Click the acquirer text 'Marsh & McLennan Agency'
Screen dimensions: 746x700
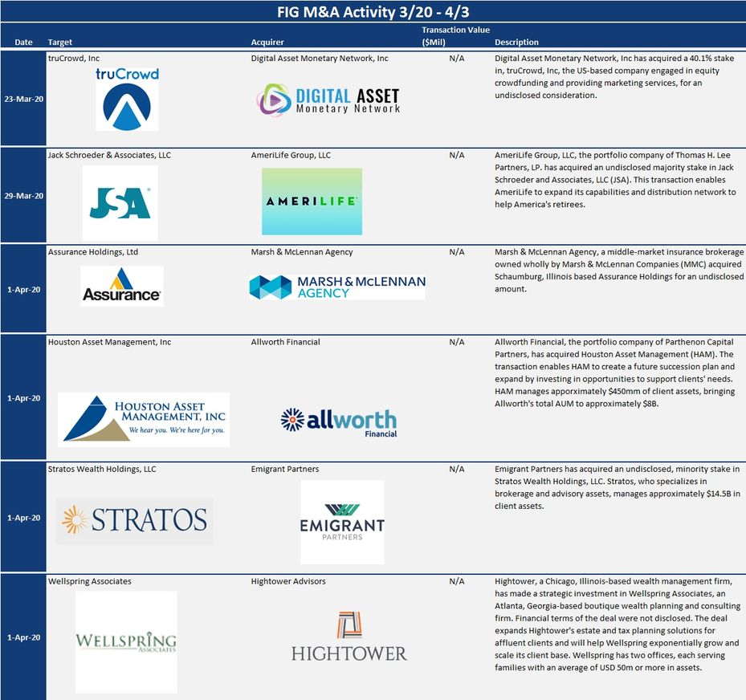tap(302, 251)
